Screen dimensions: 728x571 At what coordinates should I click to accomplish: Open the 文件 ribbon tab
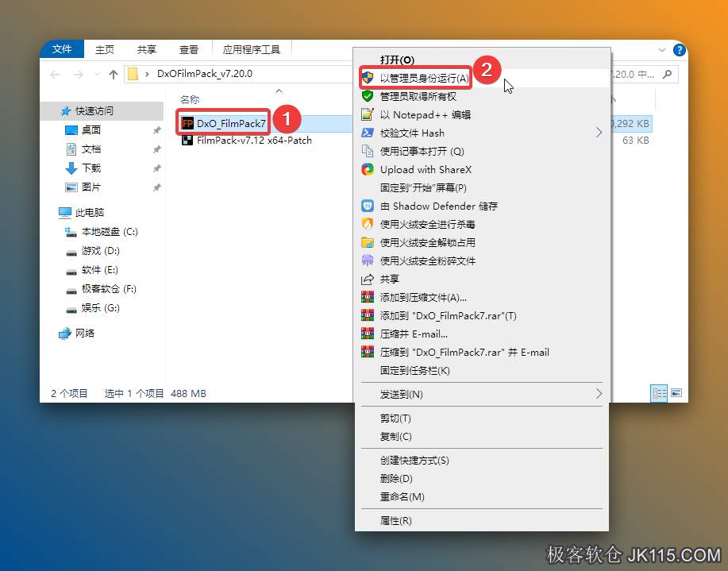[62, 49]
